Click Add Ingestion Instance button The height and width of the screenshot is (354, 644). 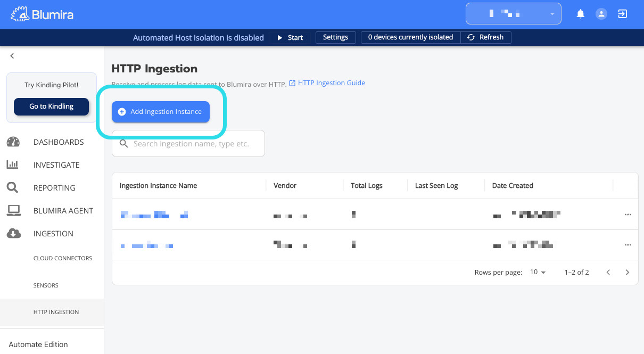pos(161,112)
